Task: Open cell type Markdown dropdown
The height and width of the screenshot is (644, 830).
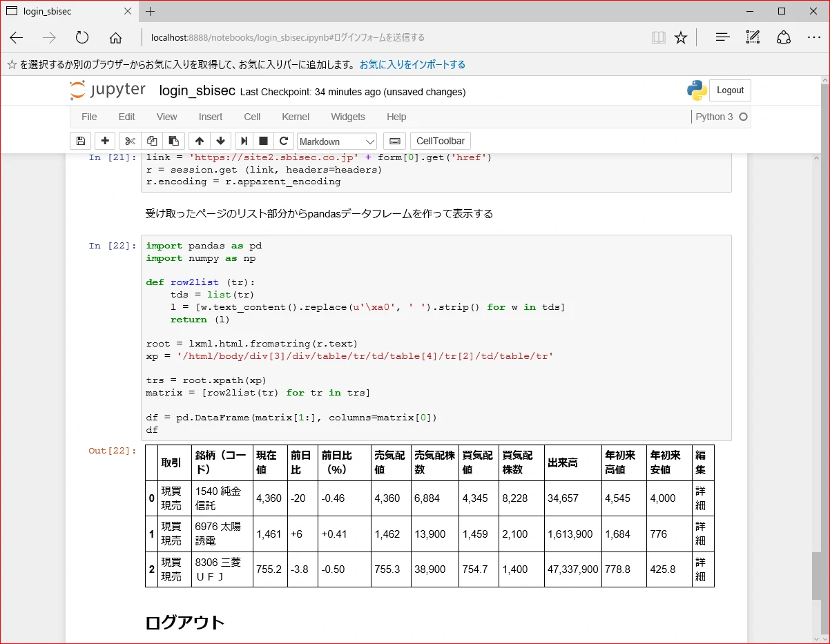Action: 336,142
